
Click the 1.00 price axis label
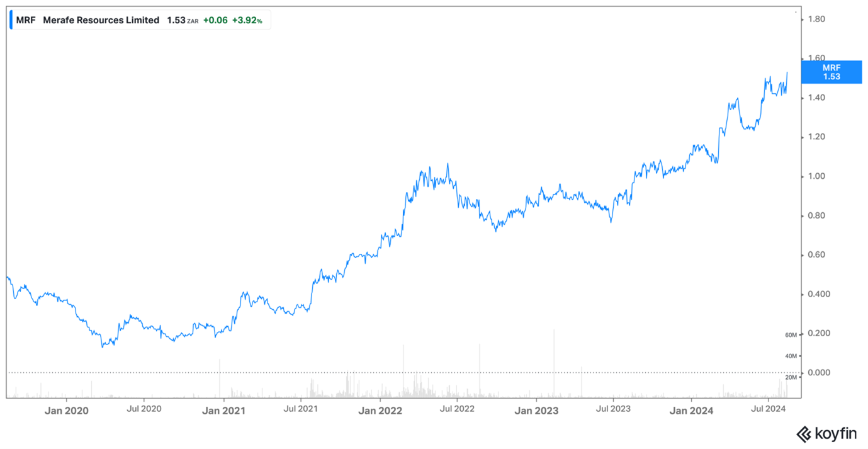816,176
